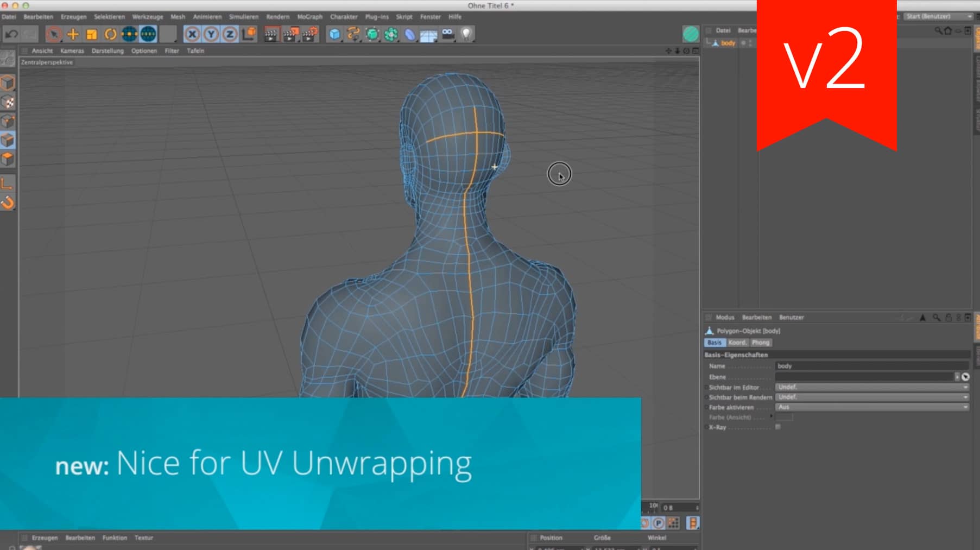This screenshot has height=550, width=980.
Task: Enable the X-Ray checkbox
Action: point(777,426)
